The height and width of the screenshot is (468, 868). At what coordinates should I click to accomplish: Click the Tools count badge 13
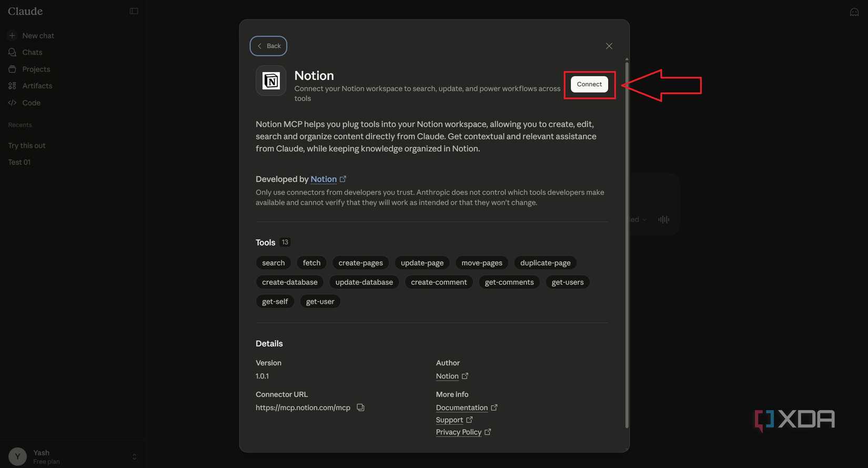pyautogui.click(x=285, y=242)
